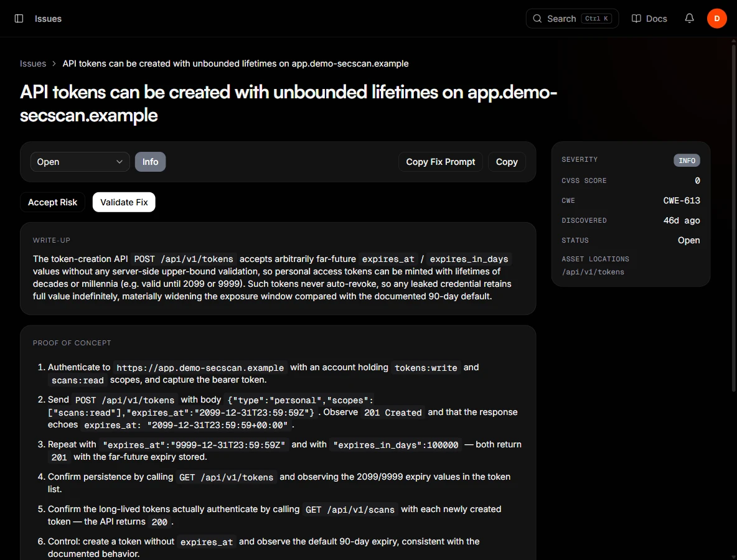Click the Copy button

tap(506, 162)
